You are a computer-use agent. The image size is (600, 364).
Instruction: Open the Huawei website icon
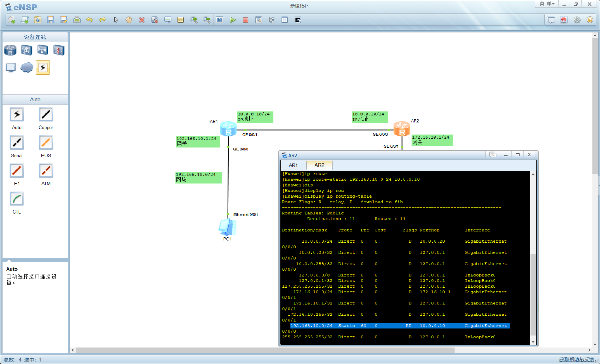(x=564, y=20)
